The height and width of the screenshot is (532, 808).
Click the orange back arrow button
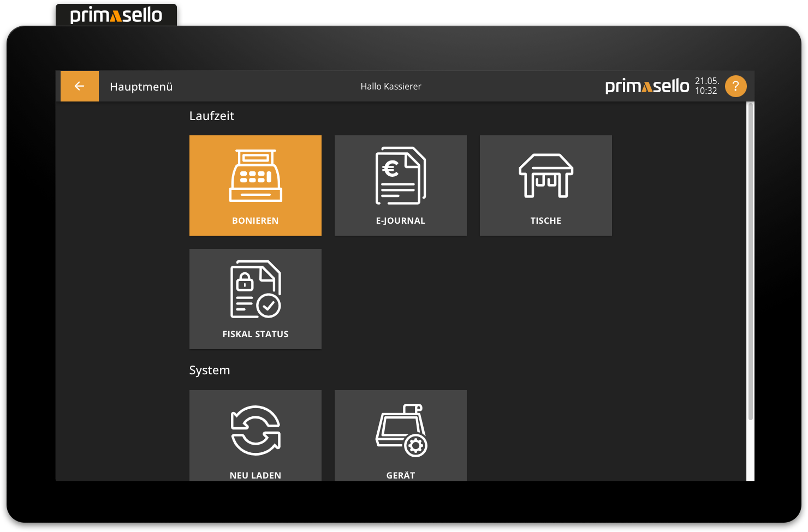tap(79, 86)
